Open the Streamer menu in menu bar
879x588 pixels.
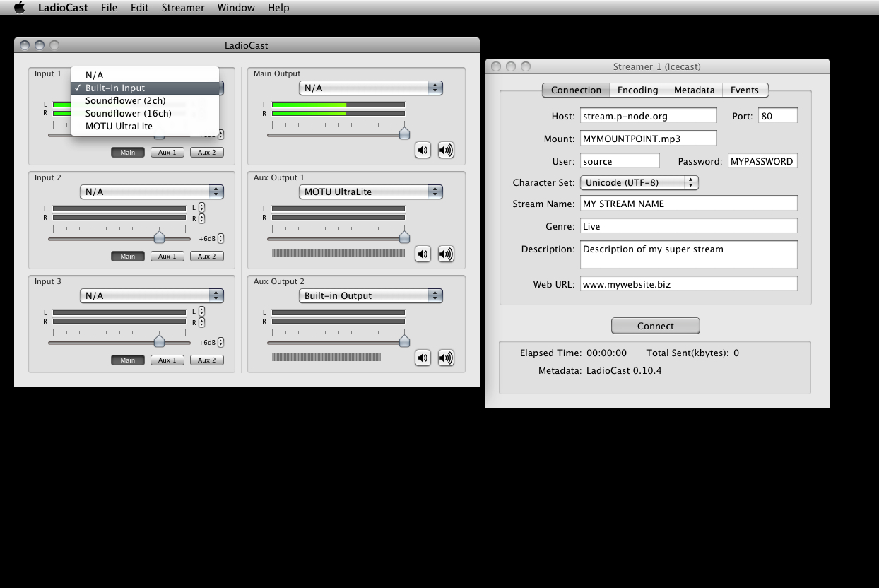[x=182, y=8]
